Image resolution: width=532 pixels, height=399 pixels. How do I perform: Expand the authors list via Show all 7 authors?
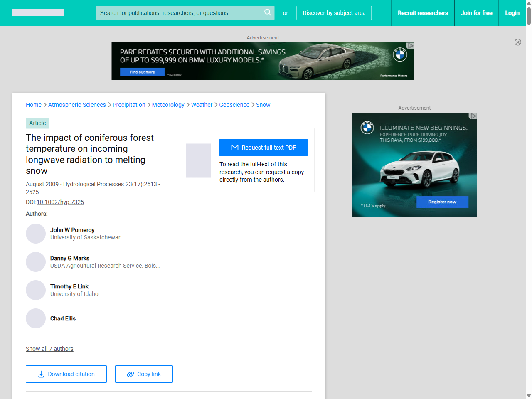(49, 349)
